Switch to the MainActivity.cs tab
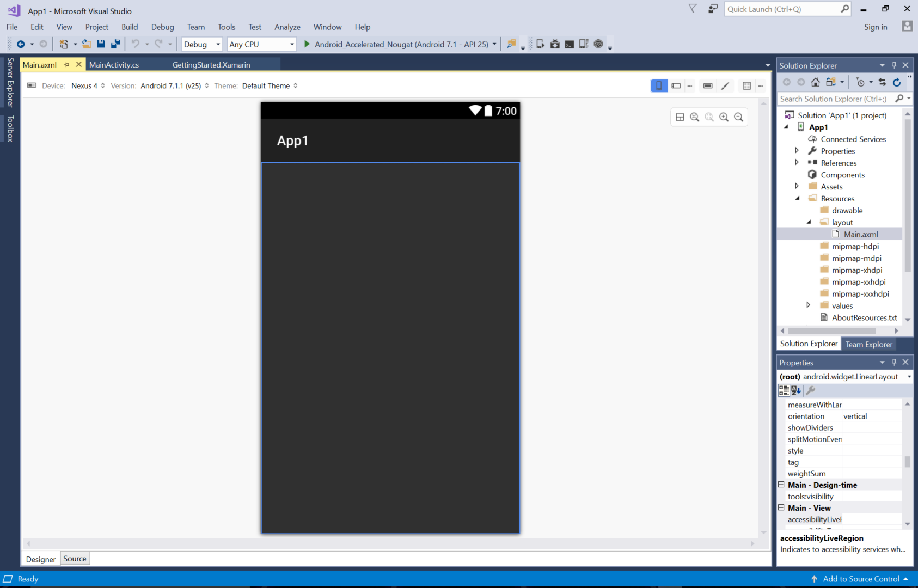 tap(114, 64)
